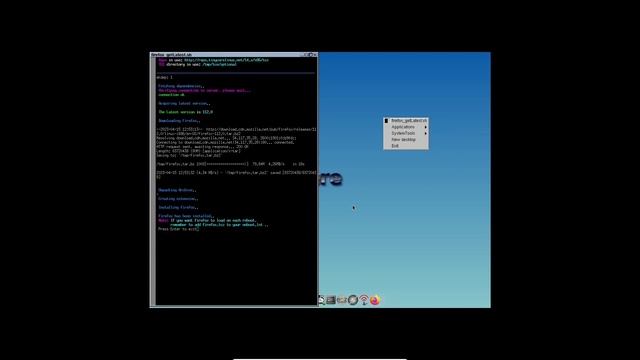Click the terminal's left scrollbar
The width and height of the screenshot is (640, 360).
coord(153,181)
